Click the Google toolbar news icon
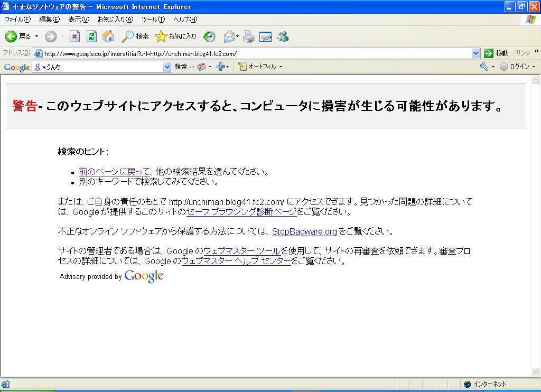This screenshot has width=541, height=392. (201, 67)
